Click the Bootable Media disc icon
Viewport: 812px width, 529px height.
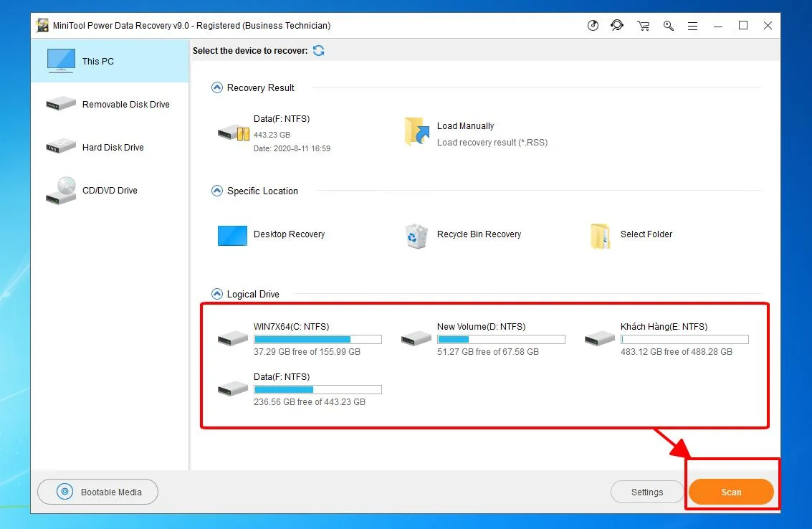tap(65, 492)
